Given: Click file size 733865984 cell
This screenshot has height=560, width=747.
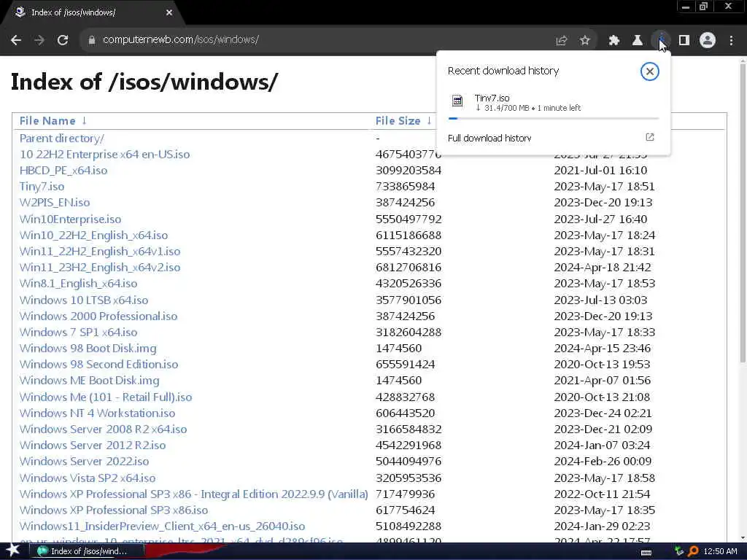Looking at the screenshot, I should click(x=405, y=187).
